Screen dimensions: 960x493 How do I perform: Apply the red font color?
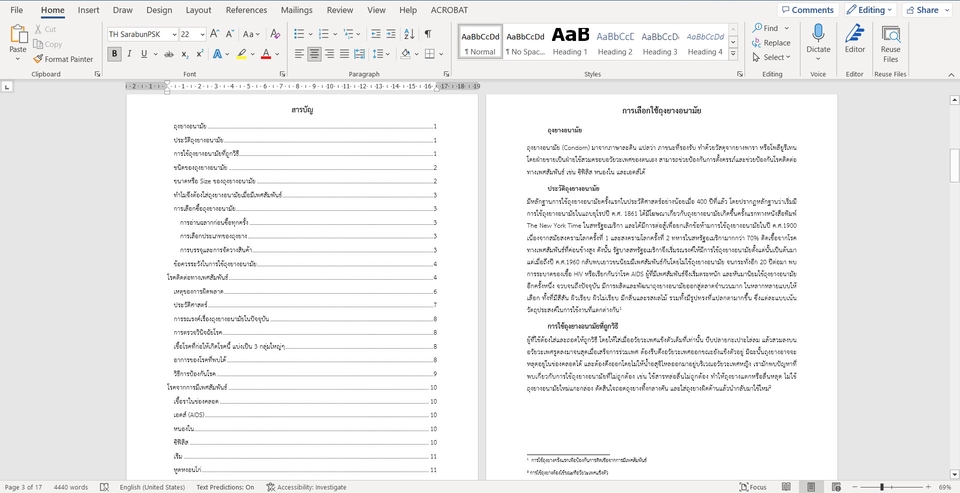266,55
